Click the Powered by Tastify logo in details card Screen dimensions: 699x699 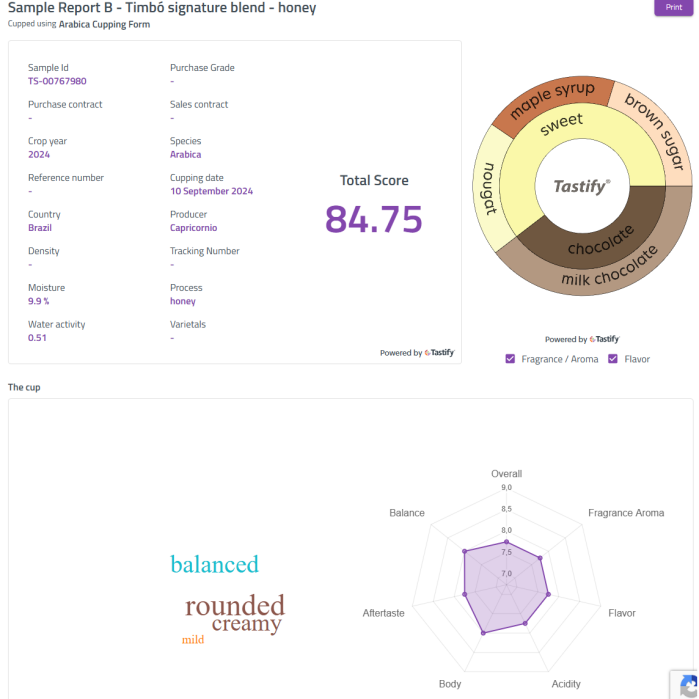440,353
